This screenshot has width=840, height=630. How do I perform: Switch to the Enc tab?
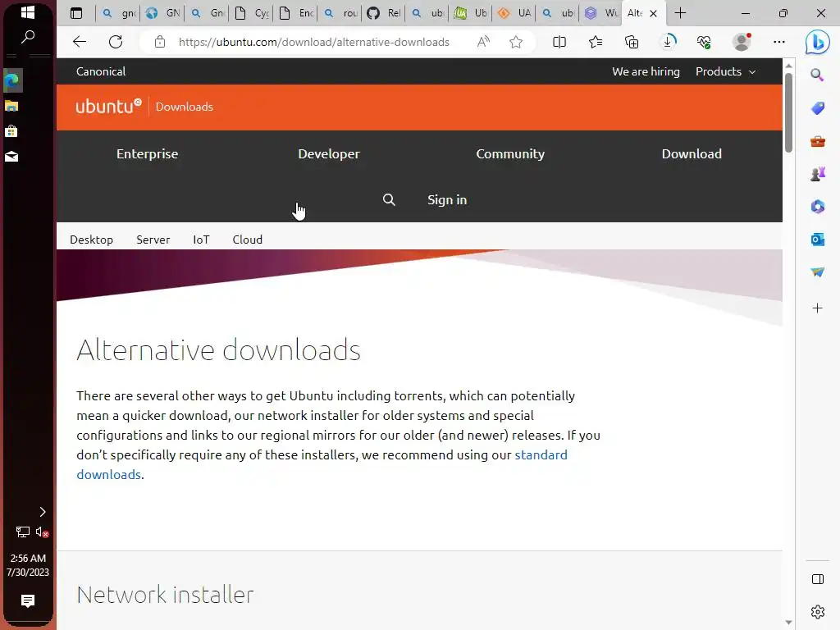coord(296,13)
